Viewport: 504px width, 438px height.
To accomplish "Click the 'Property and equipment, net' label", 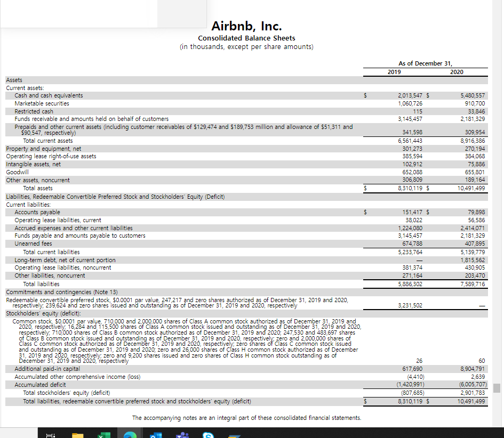I will pyautogui.click(x=44, y=149).
